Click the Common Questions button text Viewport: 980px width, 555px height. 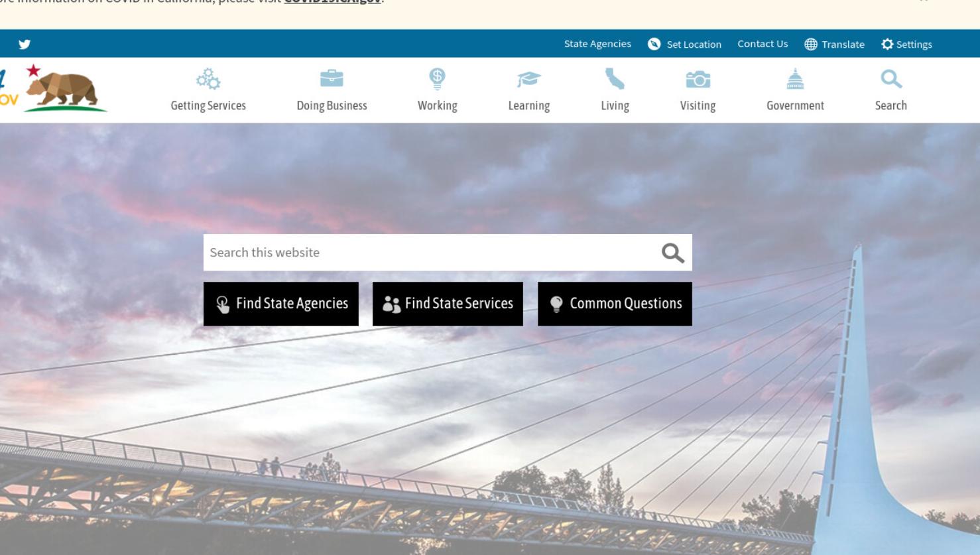(626, 304)
